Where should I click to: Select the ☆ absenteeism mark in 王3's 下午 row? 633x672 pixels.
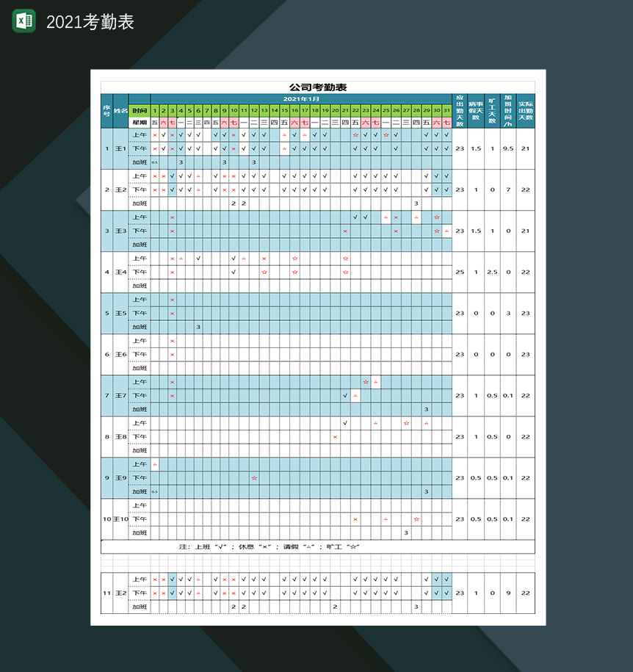(x=438, y=231)
